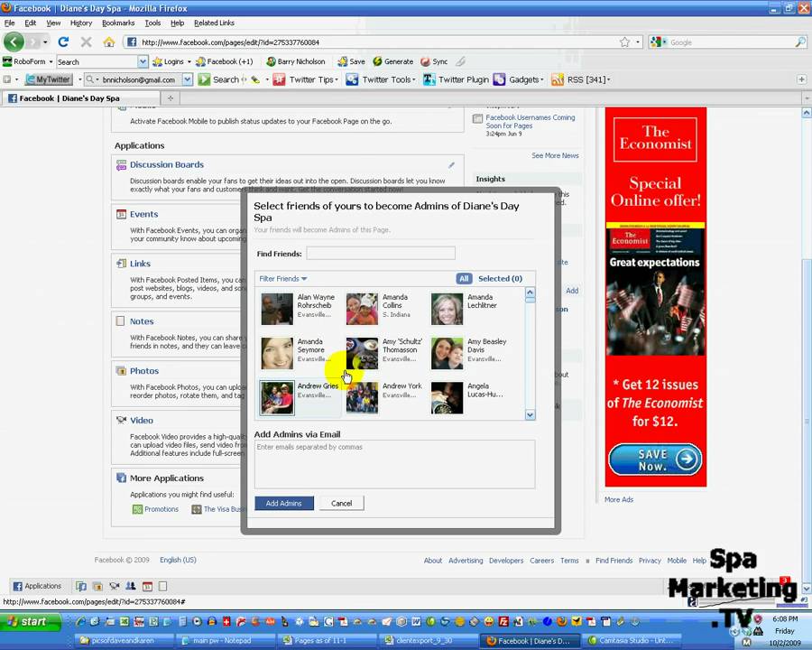
Task: Expand the Filter Friends dropdown
Action: click(x=283, y=278)
